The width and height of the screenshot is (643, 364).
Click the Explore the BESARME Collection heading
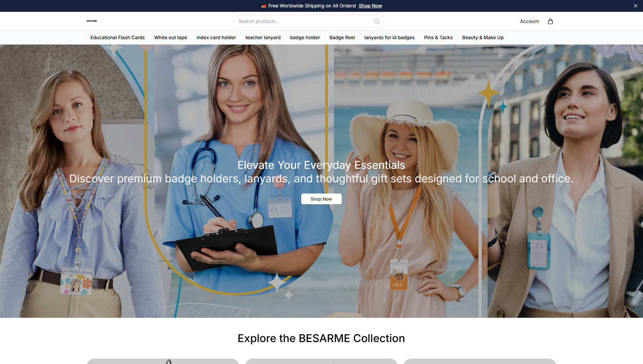321,338
